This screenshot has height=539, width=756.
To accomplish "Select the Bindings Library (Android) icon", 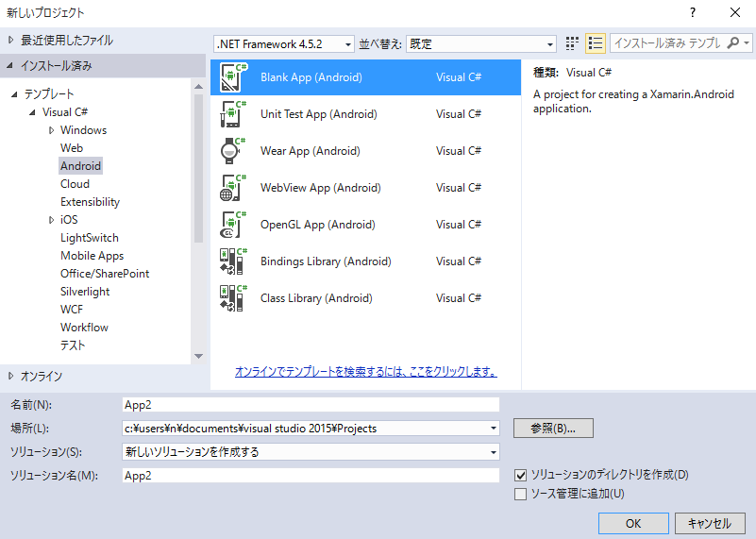I will tap(232, 261).
